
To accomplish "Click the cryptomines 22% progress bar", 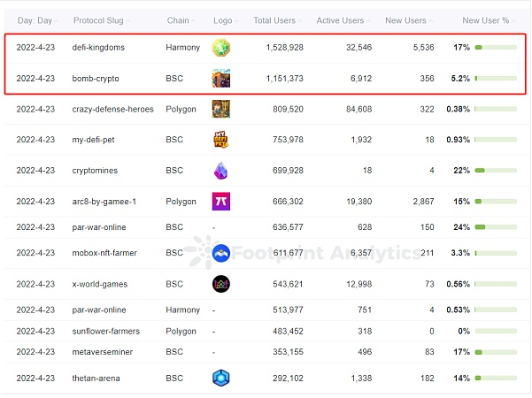I will (x=496, y=170).
